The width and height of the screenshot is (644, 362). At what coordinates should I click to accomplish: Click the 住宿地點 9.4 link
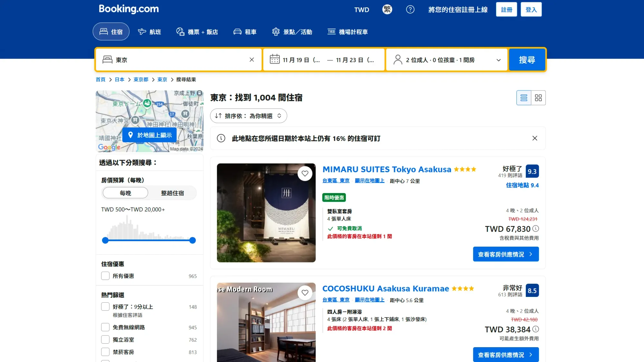coord(522,185)
